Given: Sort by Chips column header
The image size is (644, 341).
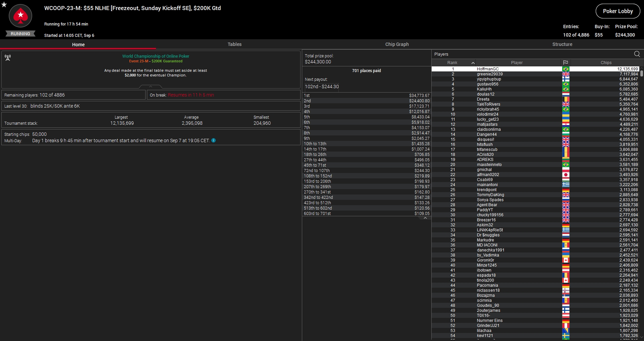Looking at the screenshot, I should (x=606, y=63).
